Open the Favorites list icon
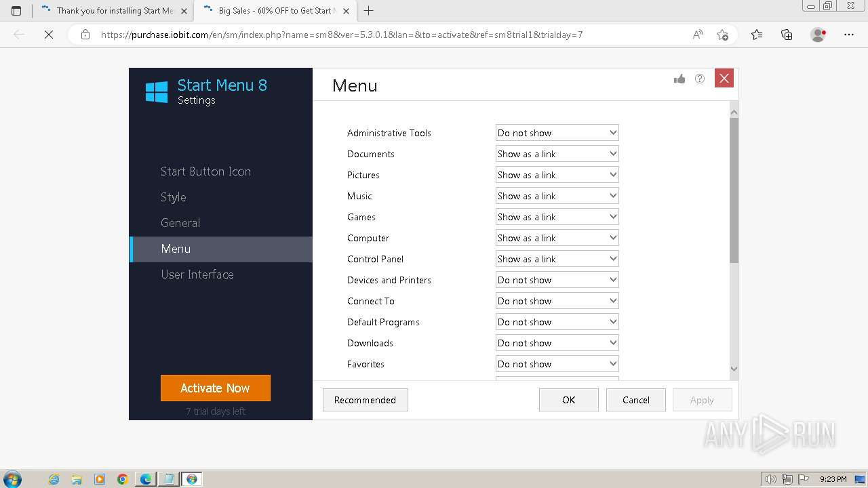The image size is (868, 488). click(757, 35)
